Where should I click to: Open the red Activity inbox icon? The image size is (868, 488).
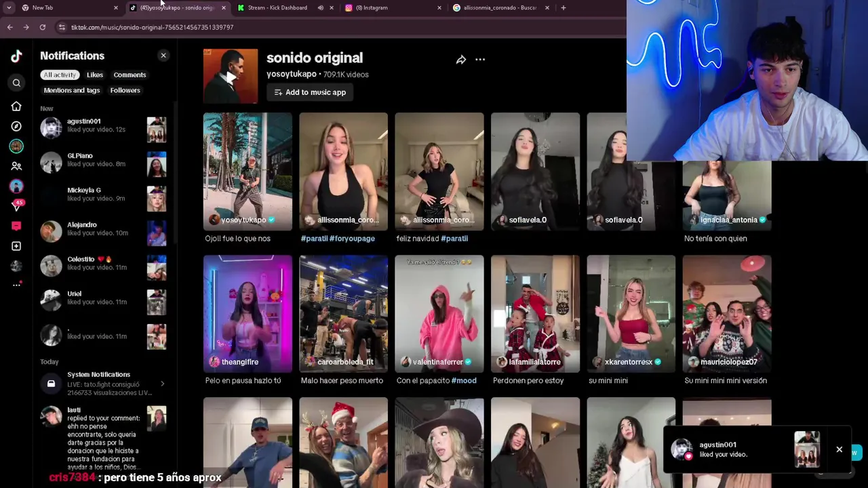[x=16, y=226]
